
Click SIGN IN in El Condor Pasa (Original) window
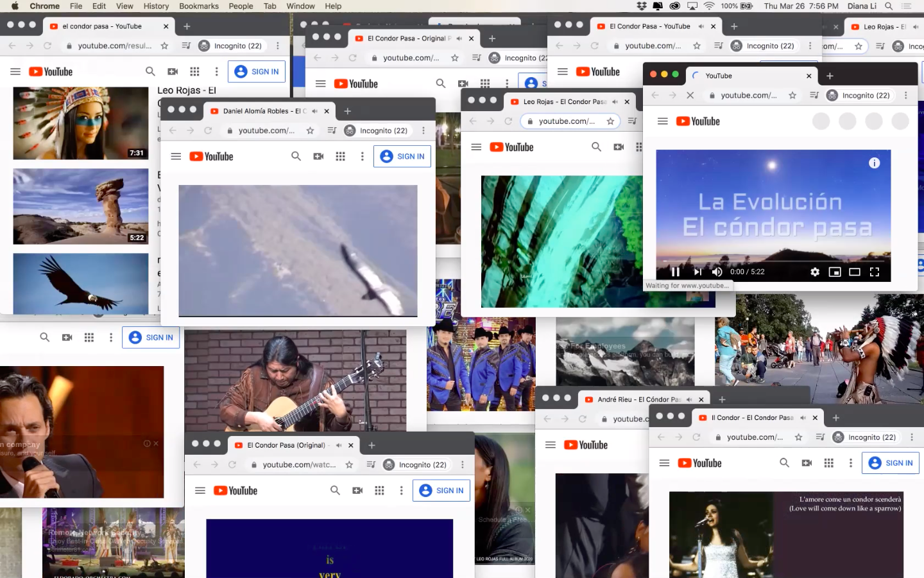(441, 491)
